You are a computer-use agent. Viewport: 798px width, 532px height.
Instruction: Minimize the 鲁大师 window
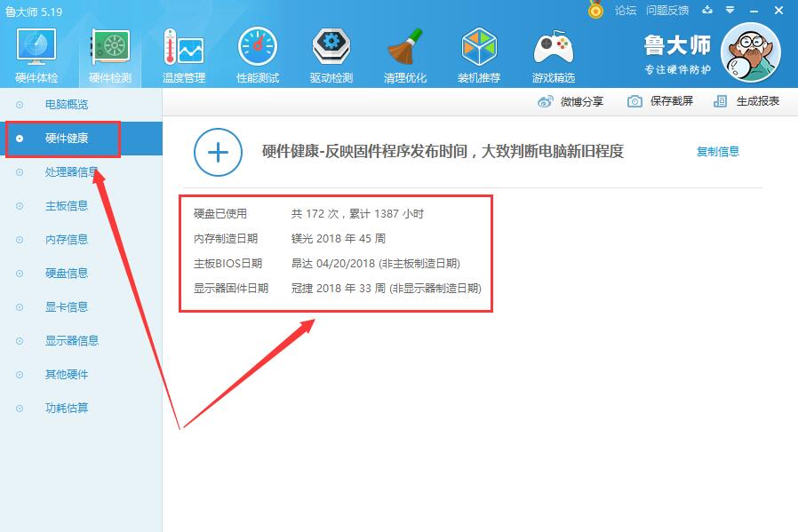754,10
